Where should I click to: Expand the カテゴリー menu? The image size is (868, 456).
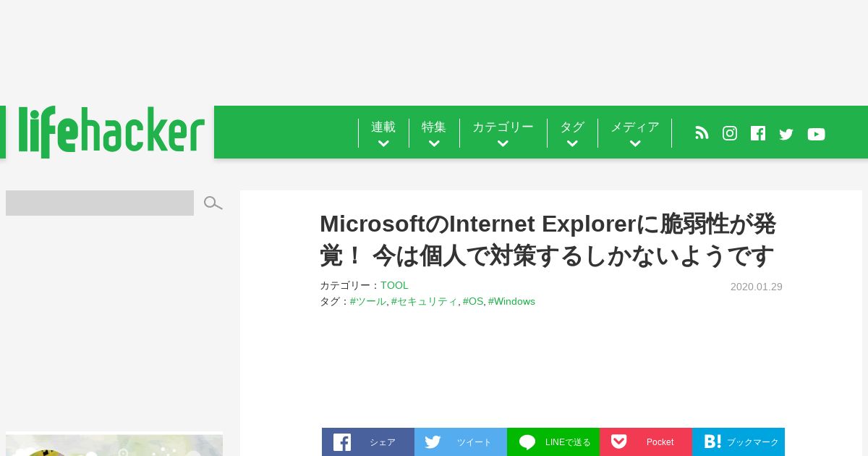point(503,133)
